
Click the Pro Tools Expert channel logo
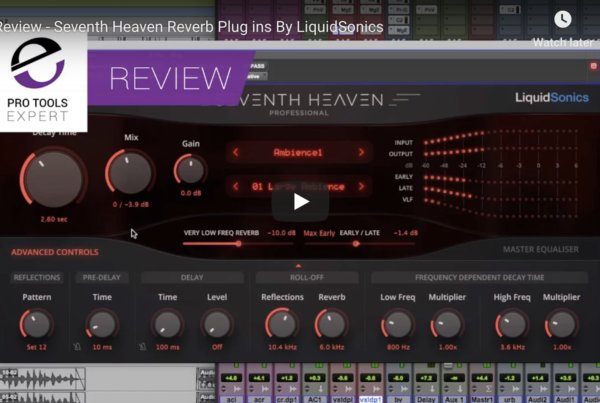(x=43, y=82)
